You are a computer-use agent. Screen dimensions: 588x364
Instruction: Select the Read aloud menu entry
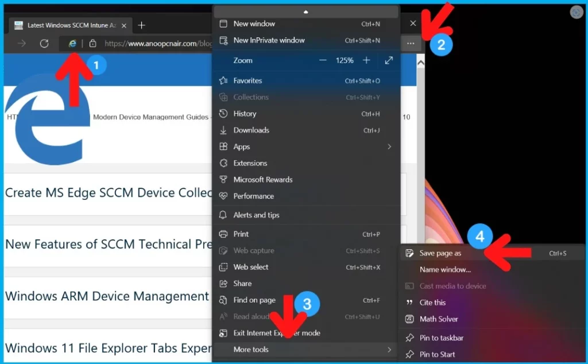(x=306, y=316)
